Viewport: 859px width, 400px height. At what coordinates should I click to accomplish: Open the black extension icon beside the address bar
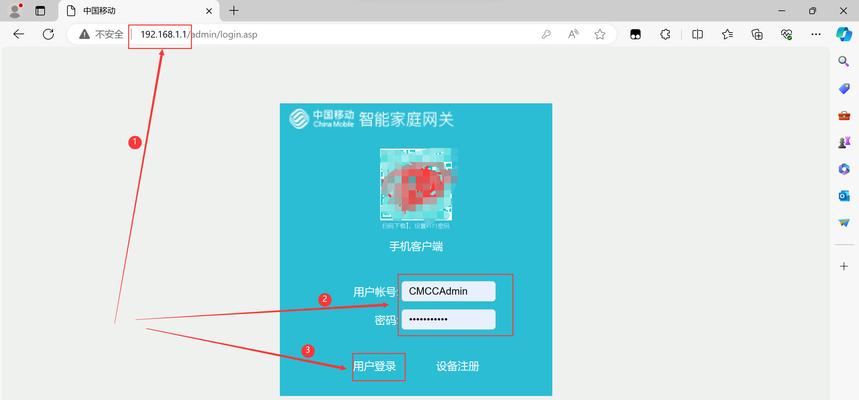tap(635, 35)
